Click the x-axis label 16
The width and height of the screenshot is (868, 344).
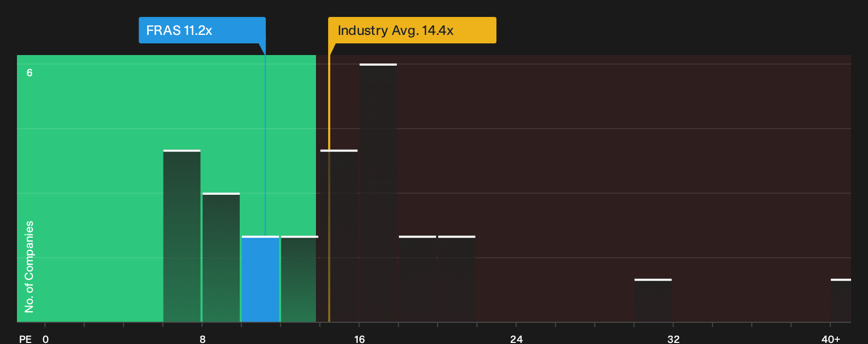359,339
